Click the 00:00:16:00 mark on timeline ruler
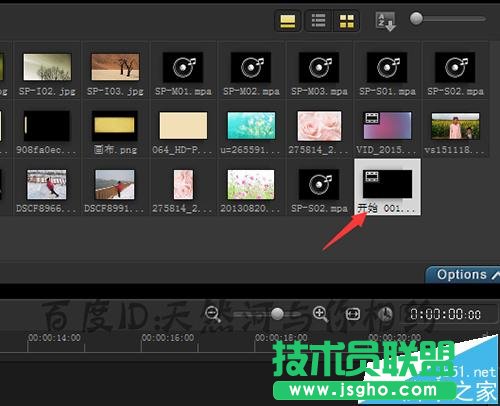 (168, 338)
